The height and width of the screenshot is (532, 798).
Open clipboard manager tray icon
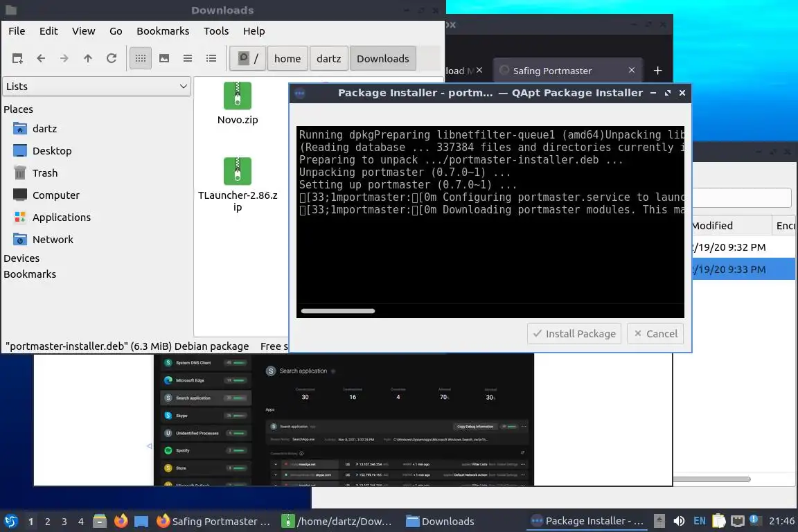718,521
